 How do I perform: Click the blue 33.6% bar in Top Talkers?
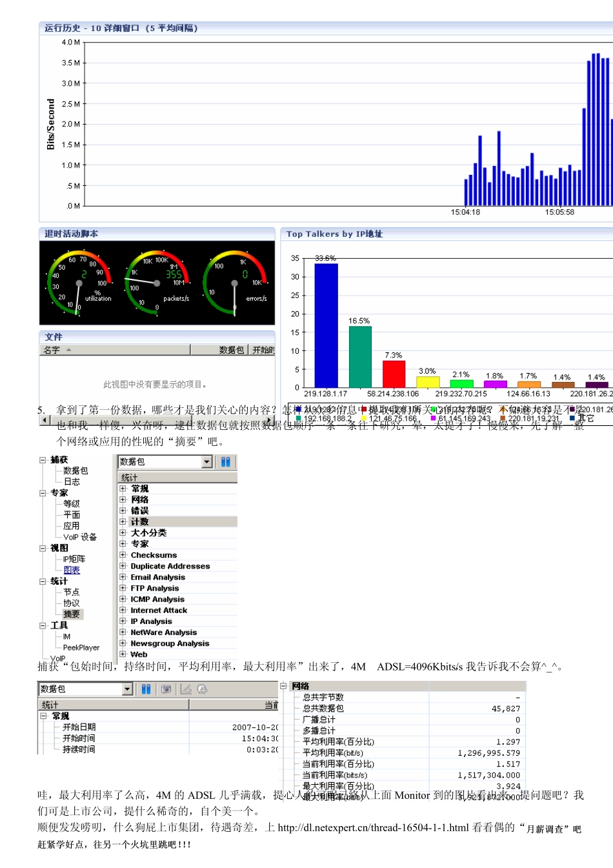point(326,325)
